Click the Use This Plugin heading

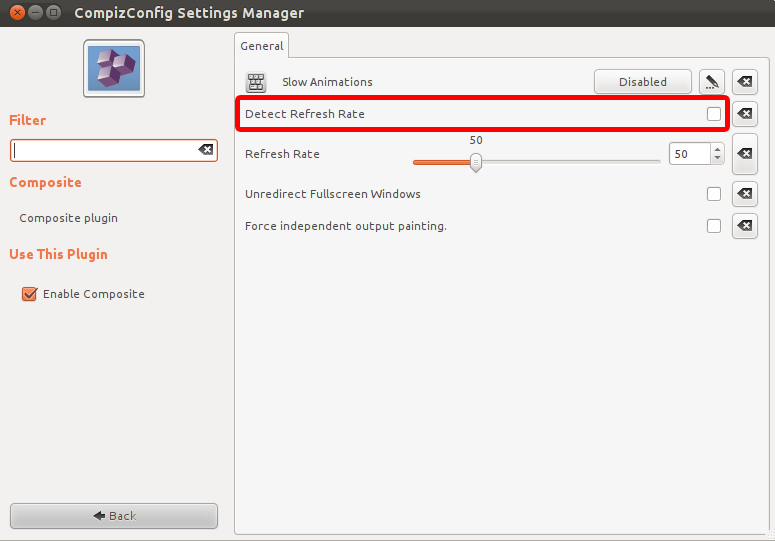click(58, 254)
